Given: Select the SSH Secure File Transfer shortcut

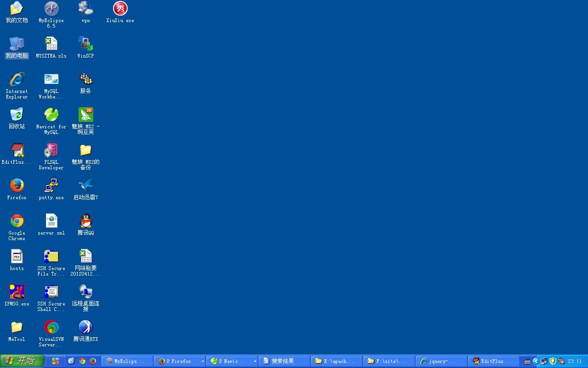Looking at the screenshot, I should [51, 263].
